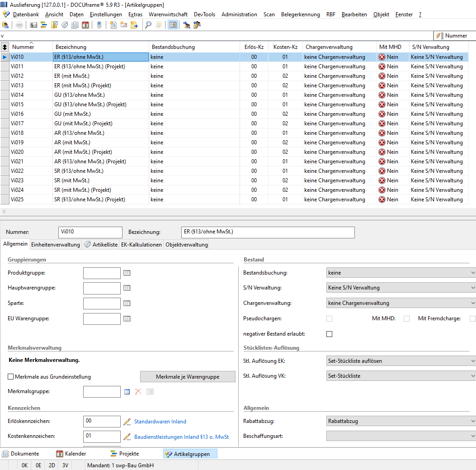Click the projects bars toolbar icon
The height and width of the screenshot is (470, 476).
[x=44, y=25]
